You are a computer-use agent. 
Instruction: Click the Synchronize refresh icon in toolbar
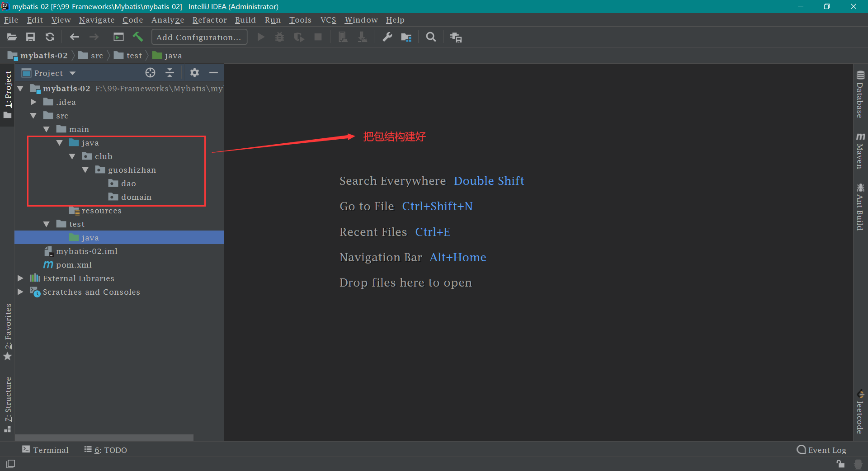point(50,37)
